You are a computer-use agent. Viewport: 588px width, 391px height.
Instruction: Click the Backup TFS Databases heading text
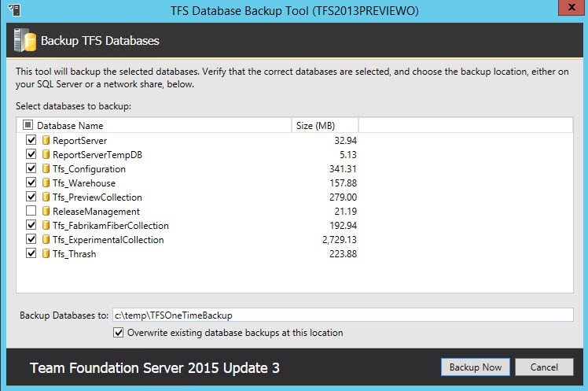[100, 41]
